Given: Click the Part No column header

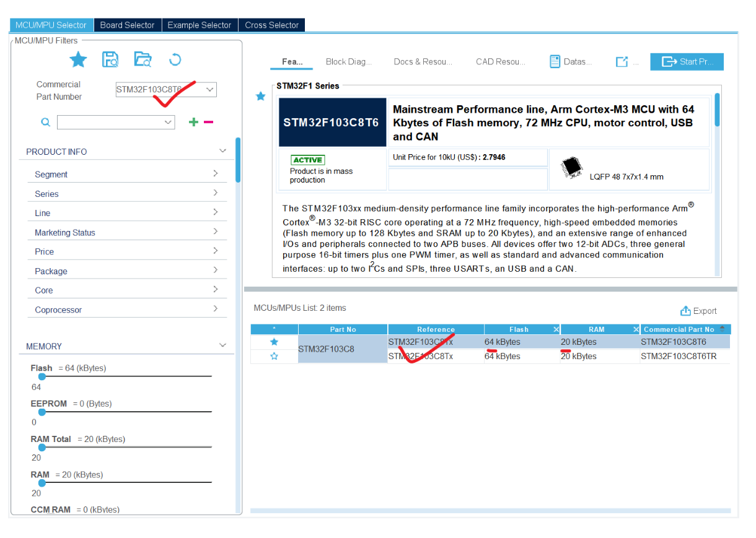Looking at the screenshot, I should 343,329.
